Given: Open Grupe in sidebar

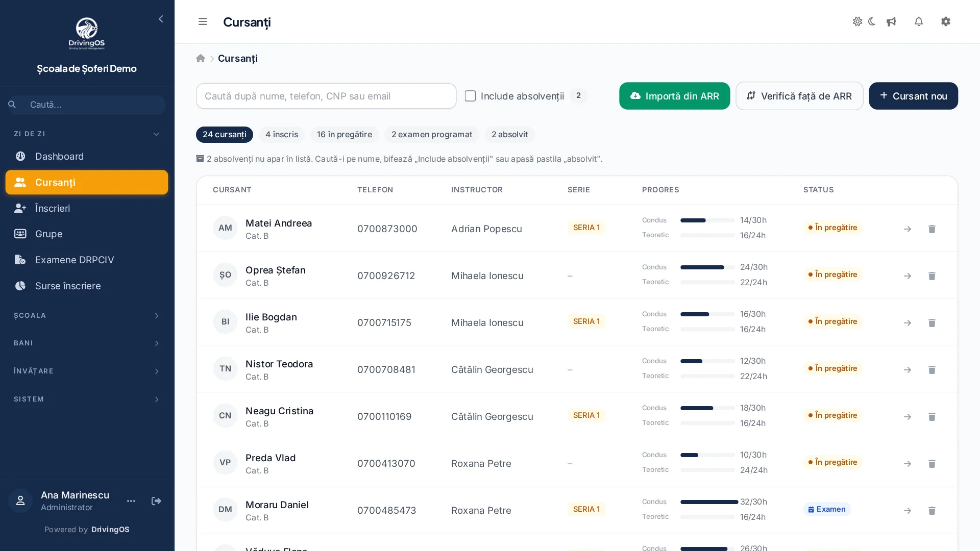Looking at the screenshot, I should (x=87, y=234).
